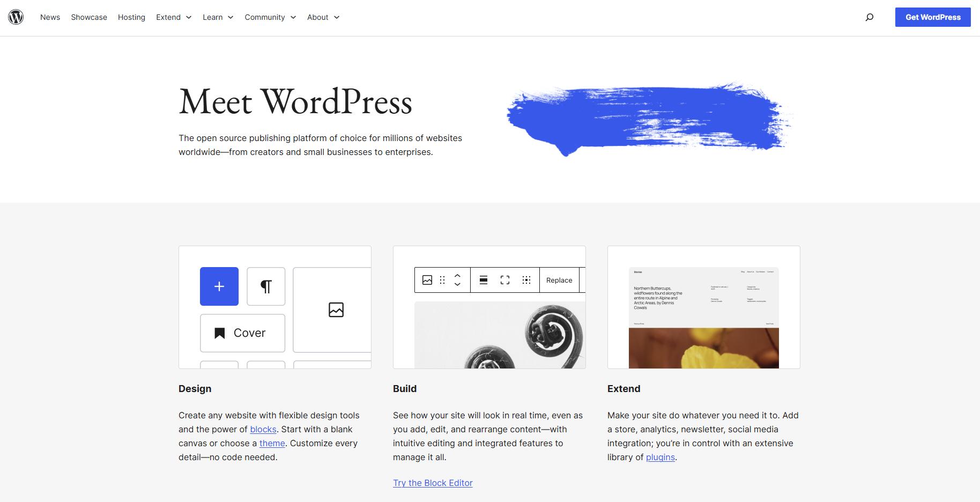Open the News menu item
980x502 pixels.
click(x=50, y=17)
